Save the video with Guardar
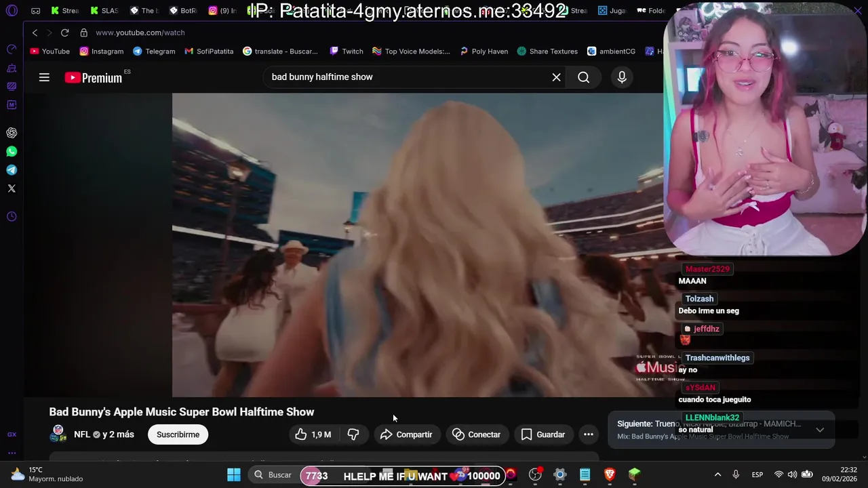Image resolution: width=868 pixels, height=488 pixels. tap(542, 434)
